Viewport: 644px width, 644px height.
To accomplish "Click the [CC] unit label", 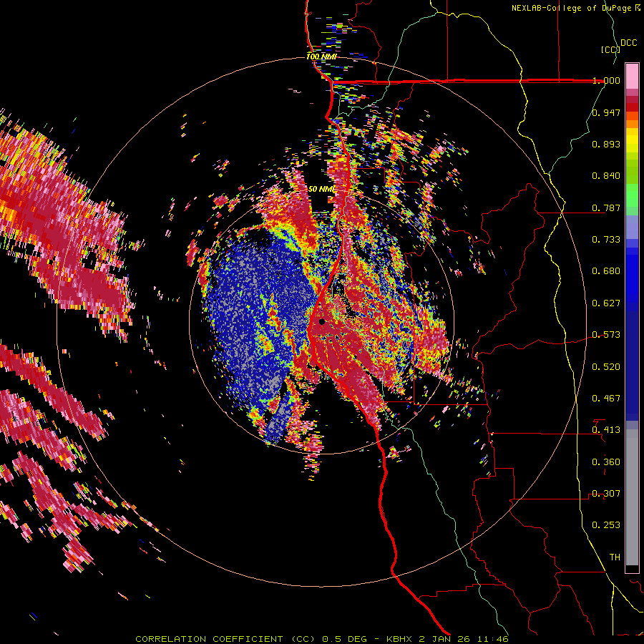I will point(610,49).
